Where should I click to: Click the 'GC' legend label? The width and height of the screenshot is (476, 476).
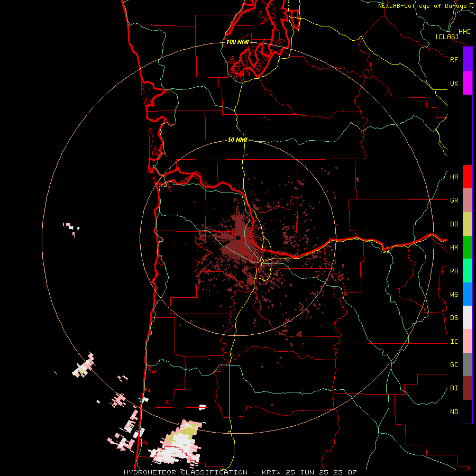(454, 365)
